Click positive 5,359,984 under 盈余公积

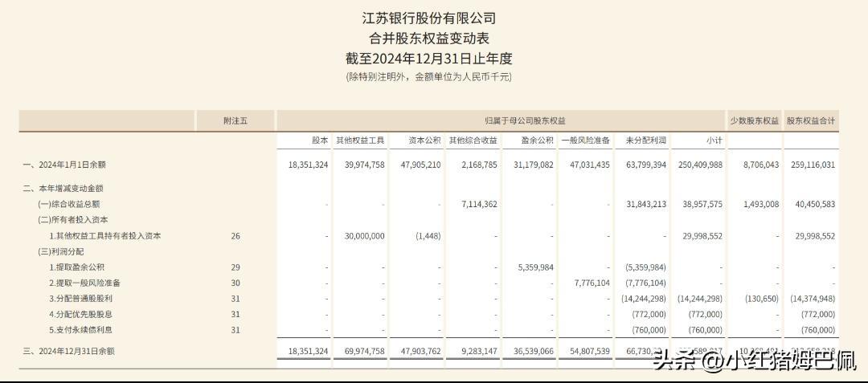[535, 267]
